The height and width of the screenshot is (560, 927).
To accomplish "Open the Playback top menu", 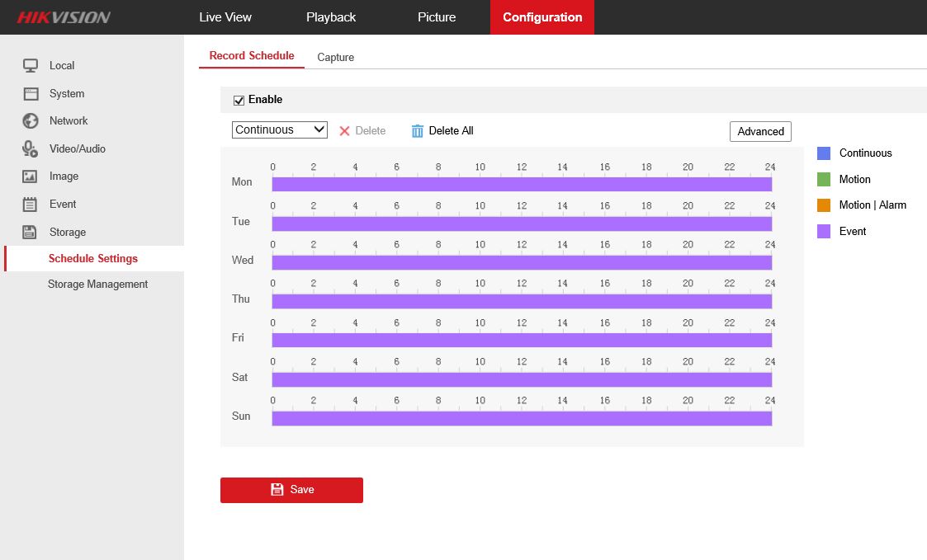I will (x=331, y=17).
